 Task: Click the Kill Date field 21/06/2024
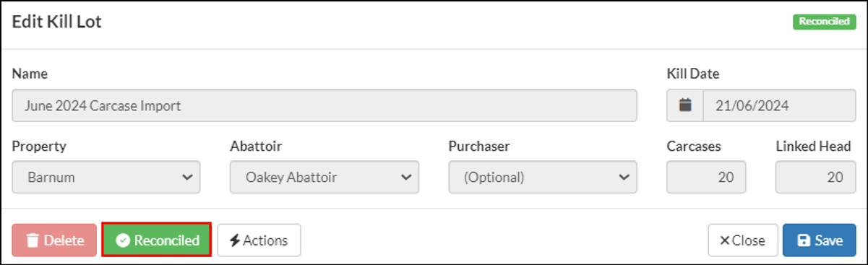[x=779, y=105]
